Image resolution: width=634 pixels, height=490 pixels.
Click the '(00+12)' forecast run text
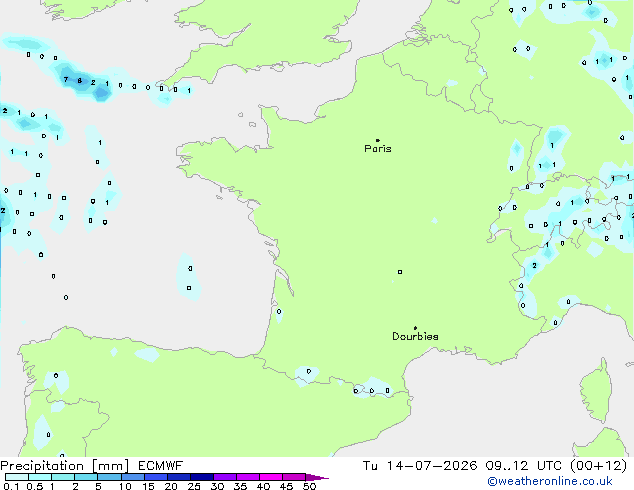coord(598,466)
